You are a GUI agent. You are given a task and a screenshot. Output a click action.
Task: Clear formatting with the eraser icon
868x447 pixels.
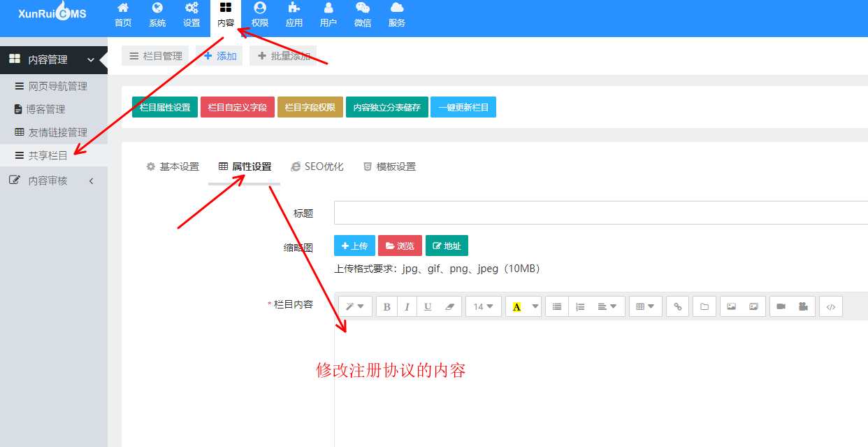point(449,306)
